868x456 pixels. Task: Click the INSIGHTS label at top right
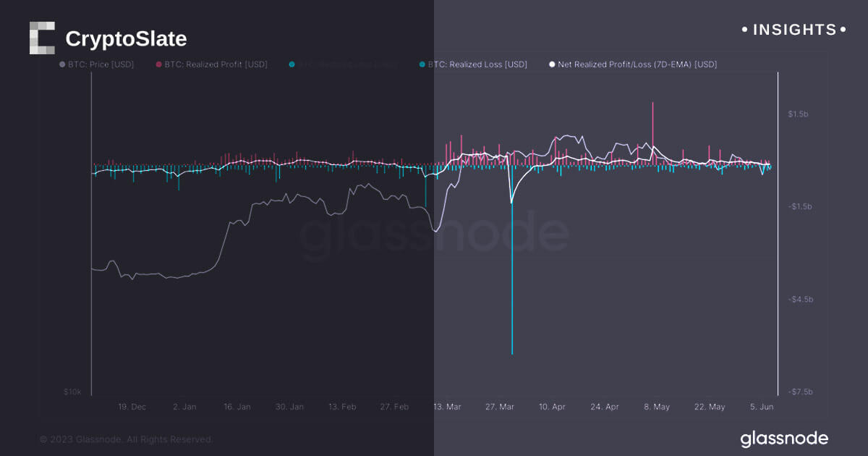pyautogui.click(x=794, y=30)
